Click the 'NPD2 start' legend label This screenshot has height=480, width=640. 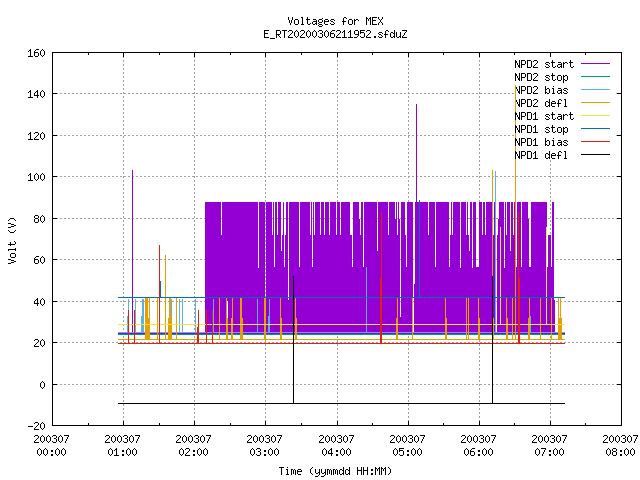click(544, 64)
